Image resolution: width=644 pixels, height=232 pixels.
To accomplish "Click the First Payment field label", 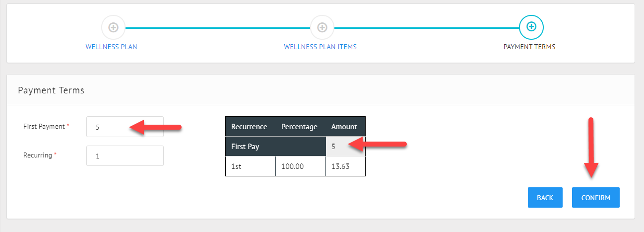I will coord(44,126).
